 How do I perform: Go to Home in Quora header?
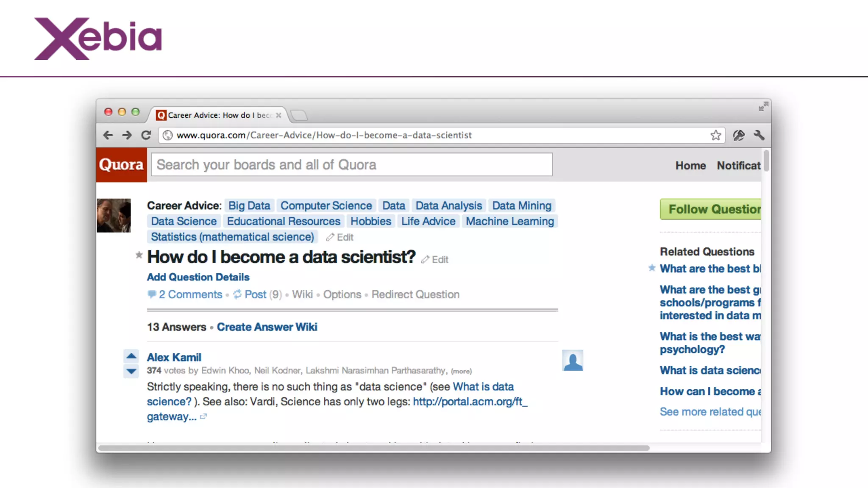point(690,166)
